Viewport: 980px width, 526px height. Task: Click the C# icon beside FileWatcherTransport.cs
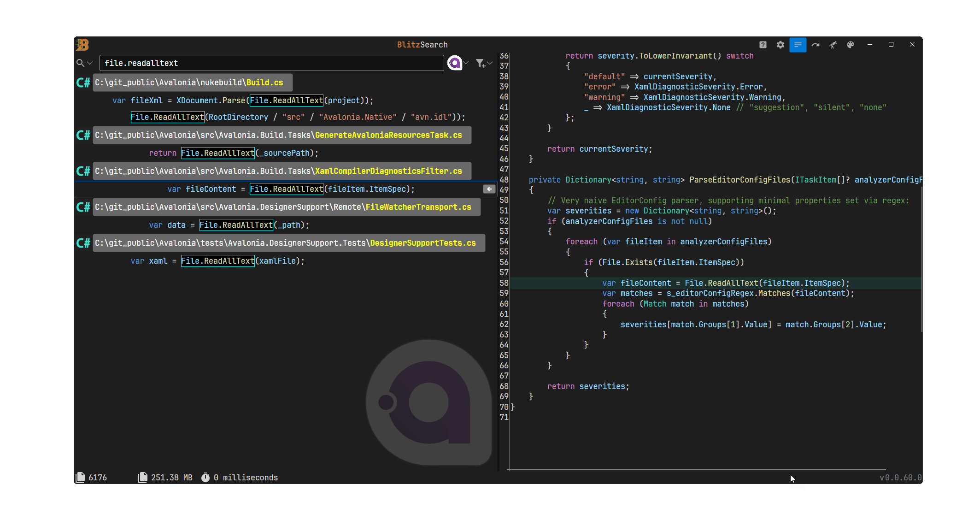coord(83,207)
